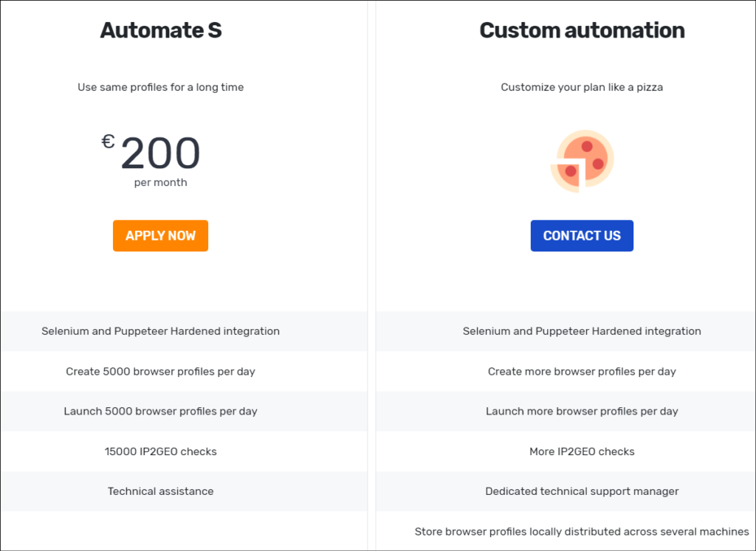Click the 'More IP2GEO checks' row
Screen dimensions: 756x551
pyautogui.click(x=566, y=451)
